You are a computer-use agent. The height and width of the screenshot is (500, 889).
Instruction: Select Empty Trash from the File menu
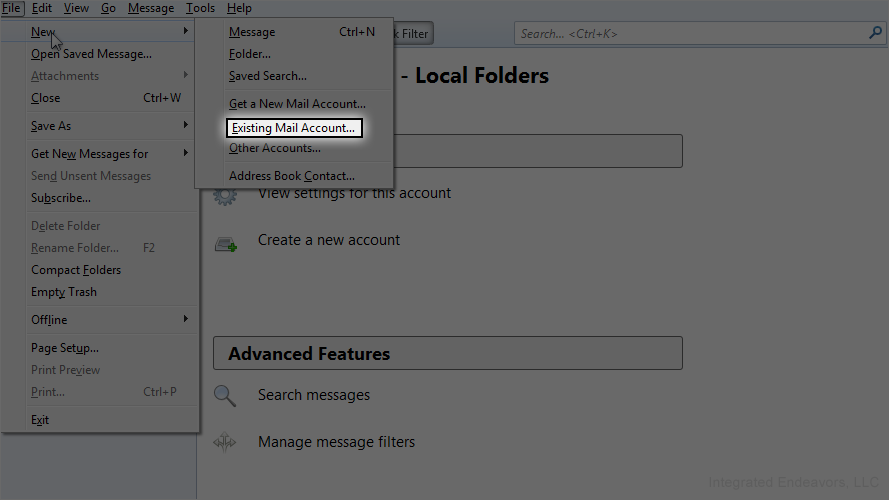click(x=64, y=292)
